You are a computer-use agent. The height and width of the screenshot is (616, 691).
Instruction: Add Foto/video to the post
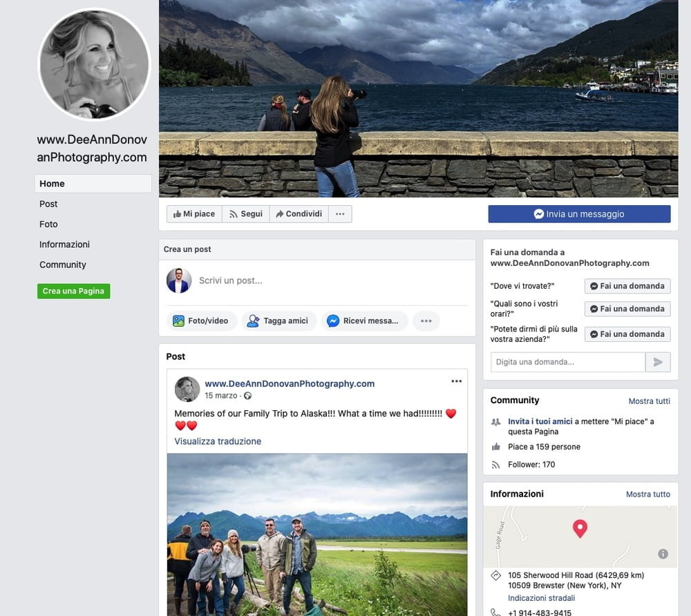tap(201, 321)
